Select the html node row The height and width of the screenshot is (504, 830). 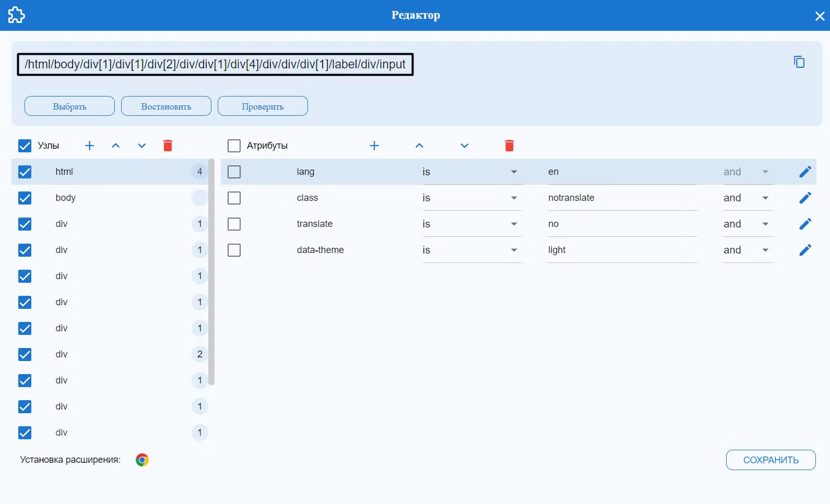click(110, 172)
